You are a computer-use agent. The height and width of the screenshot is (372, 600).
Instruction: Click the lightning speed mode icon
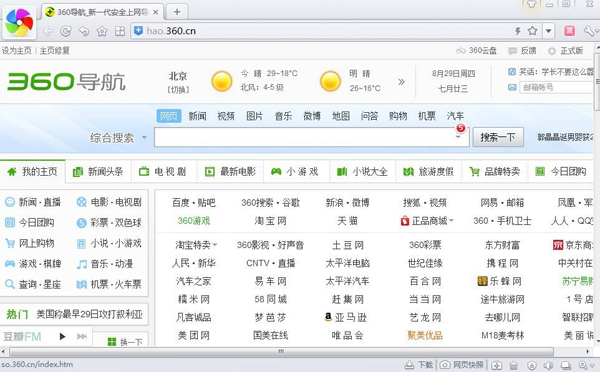pos(518,31)
